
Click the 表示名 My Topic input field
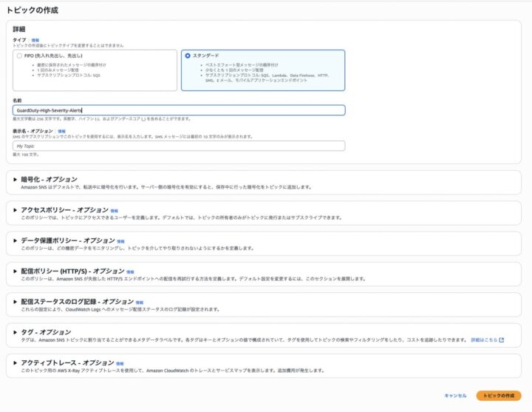click(x=179, y=146)
